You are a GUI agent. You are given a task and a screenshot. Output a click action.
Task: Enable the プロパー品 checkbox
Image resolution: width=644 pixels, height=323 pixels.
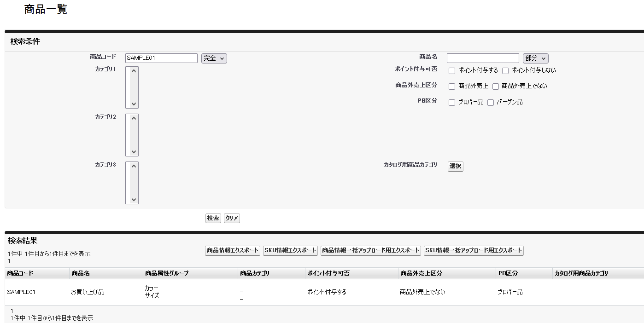(x=451, y=102)
